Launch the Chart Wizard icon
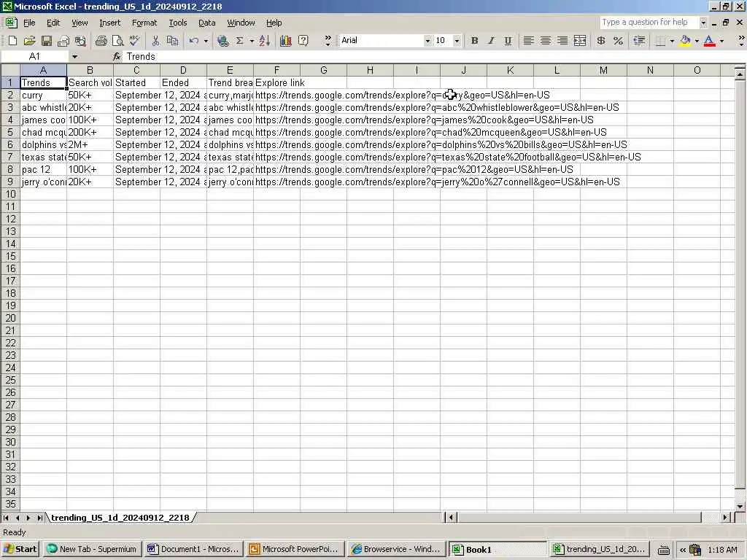 pos(286,41)
